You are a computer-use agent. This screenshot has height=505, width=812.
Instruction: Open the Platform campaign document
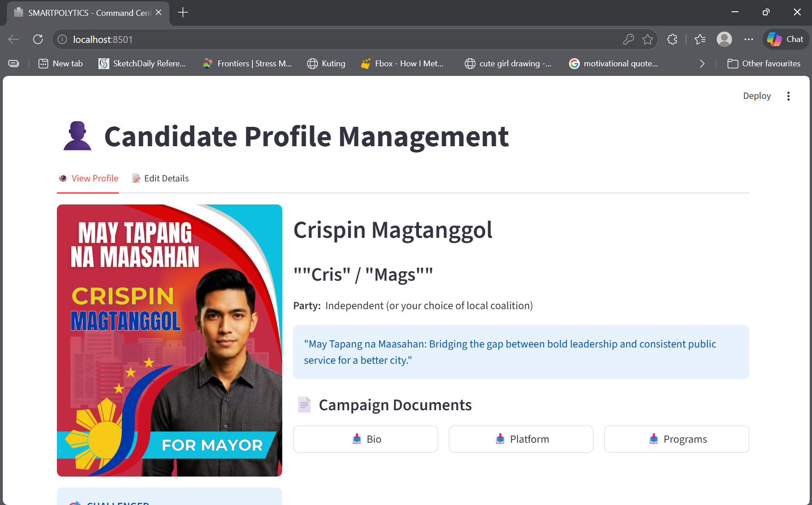pyautogui.click(x=521, y=439)
